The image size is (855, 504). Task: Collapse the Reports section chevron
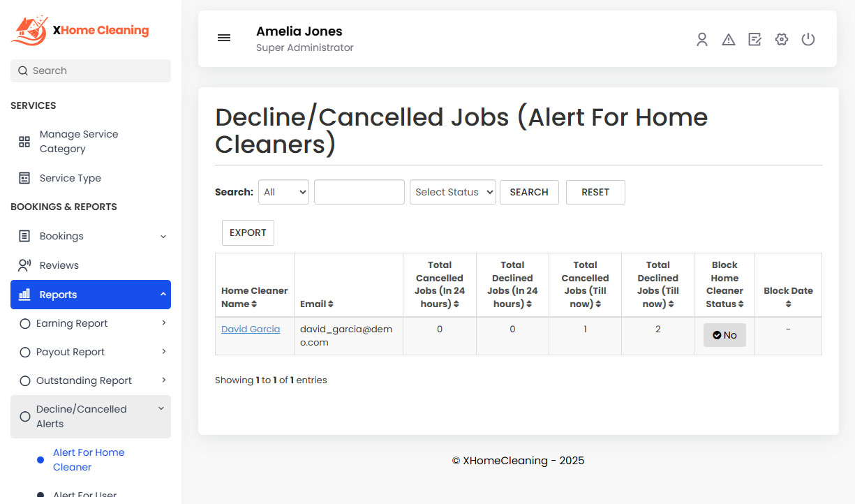click(162, 294)
